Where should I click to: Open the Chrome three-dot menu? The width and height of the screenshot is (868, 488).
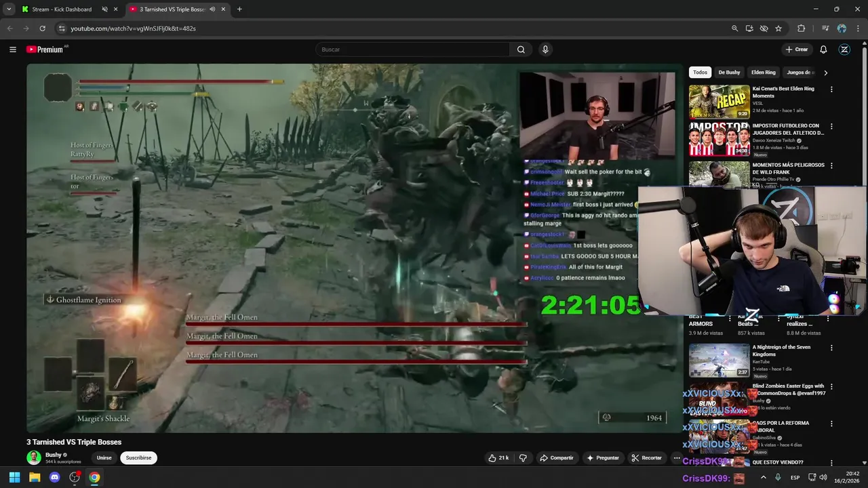tap(857, 28)
